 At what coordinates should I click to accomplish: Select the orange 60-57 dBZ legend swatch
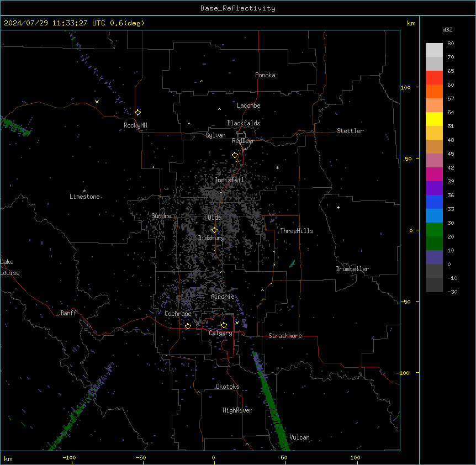tap(434, 91)
